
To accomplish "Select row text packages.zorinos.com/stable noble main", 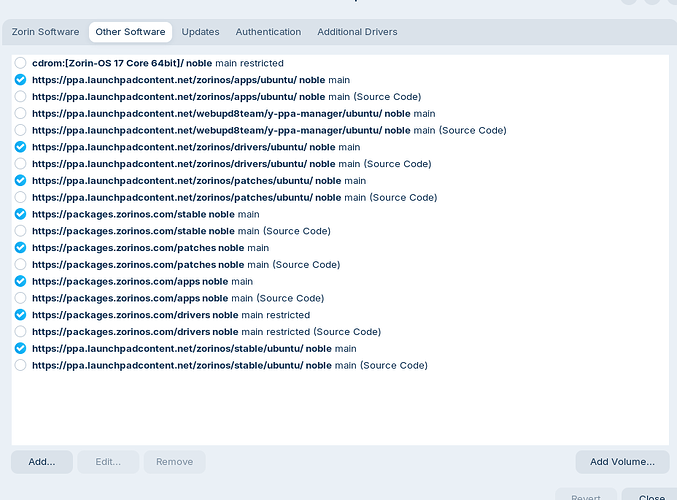I will 146,214.
